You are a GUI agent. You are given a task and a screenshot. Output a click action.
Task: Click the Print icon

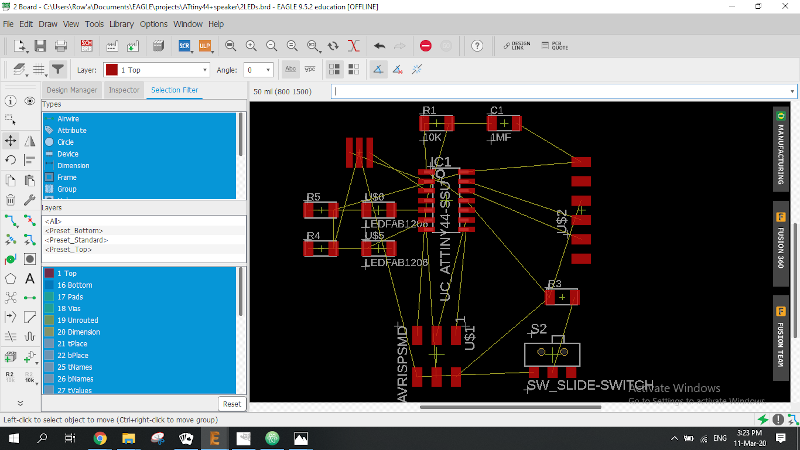coord(61,46)
